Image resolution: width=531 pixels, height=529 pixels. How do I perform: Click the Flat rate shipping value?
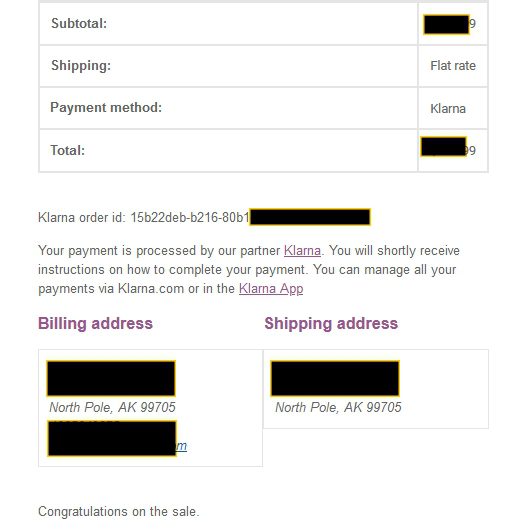tap(453, 66)
